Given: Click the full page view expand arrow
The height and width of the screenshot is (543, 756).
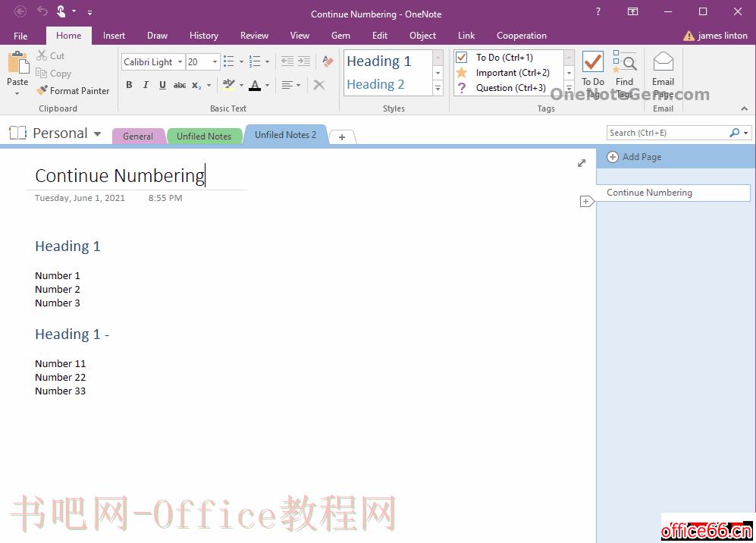Looking at the screenshot, I should [582, 163].
